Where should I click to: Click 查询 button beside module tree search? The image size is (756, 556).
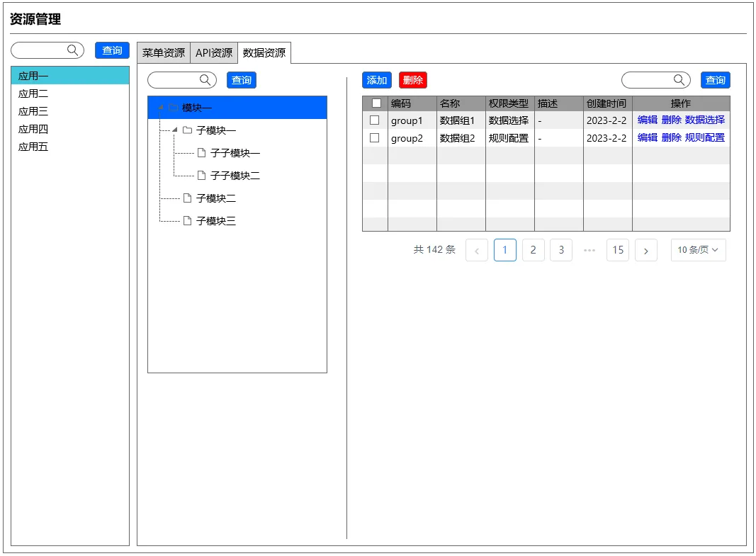(242, 80)
